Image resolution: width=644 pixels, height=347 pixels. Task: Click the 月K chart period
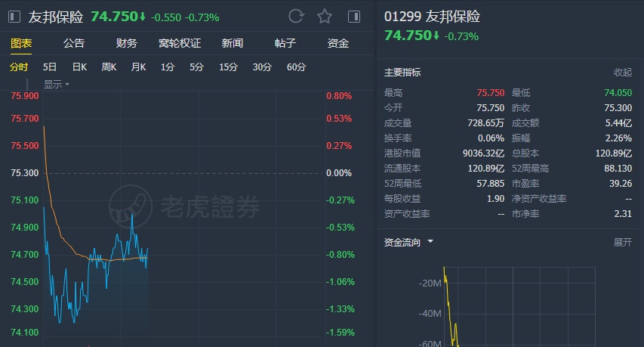(x=138, y=67)
